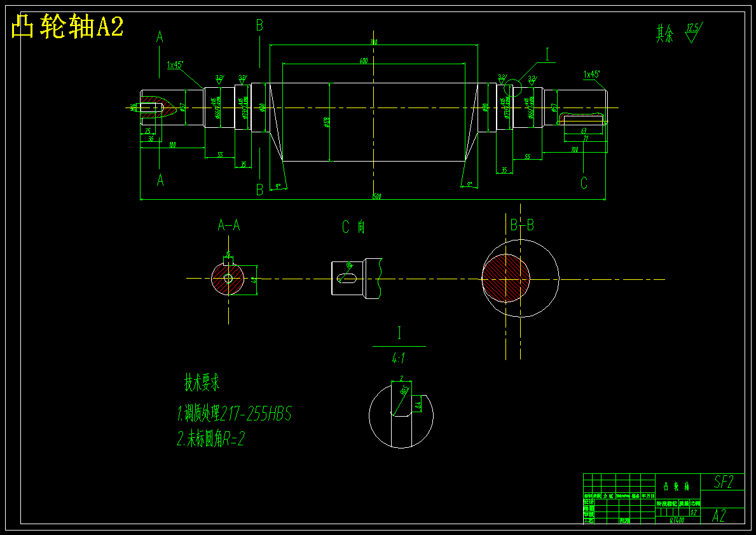756x535 pixels.
Task: Click the "其余" roughness note label
Action: (x=664, y=34)
